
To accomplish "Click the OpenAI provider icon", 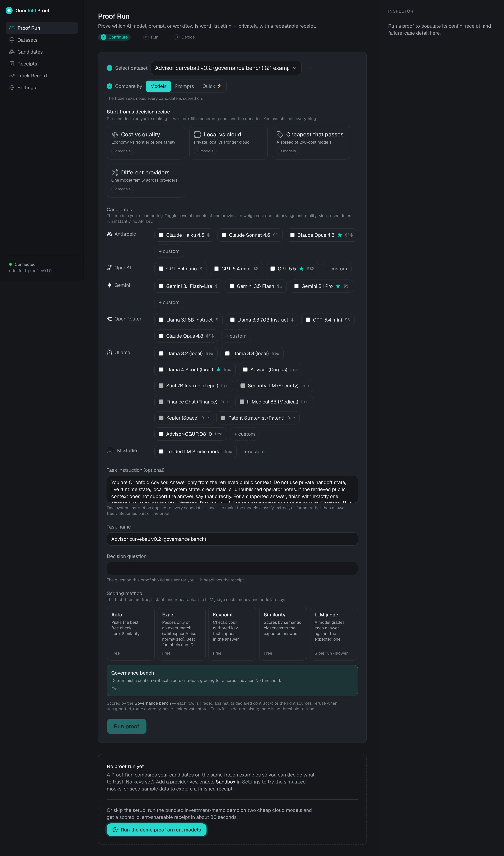I will point(109,268).
